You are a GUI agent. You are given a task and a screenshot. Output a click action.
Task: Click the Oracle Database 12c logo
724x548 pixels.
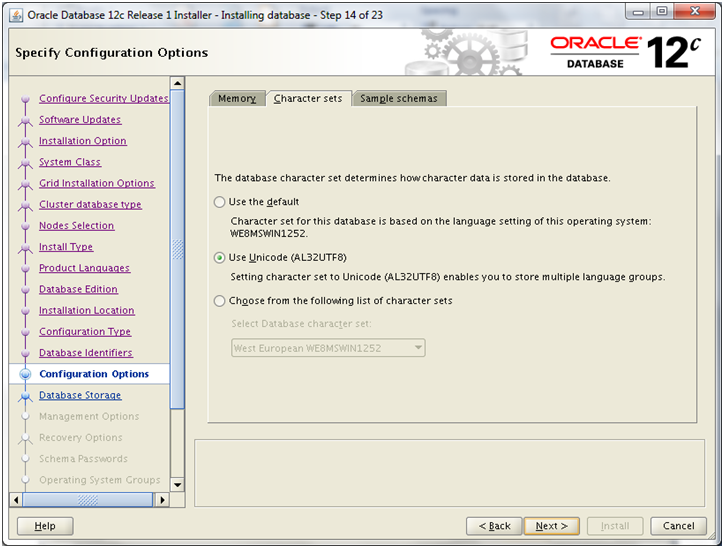[x=626, y=52]
